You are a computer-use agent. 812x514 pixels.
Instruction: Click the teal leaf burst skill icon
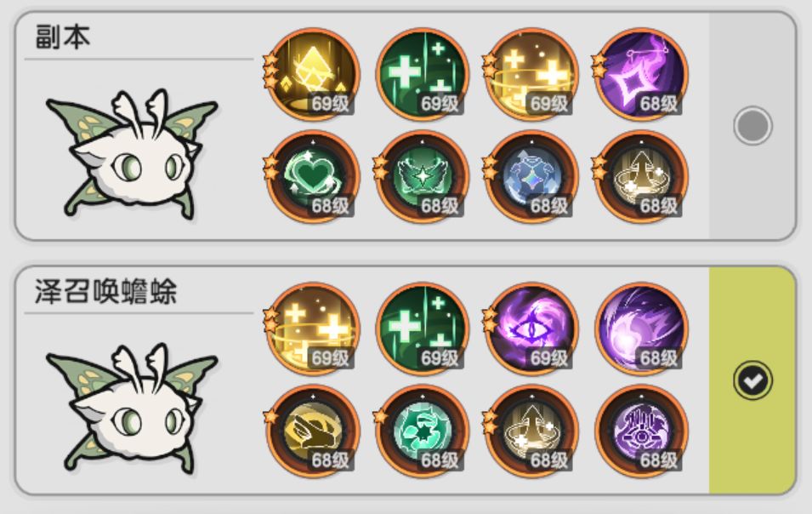(423, 431)
